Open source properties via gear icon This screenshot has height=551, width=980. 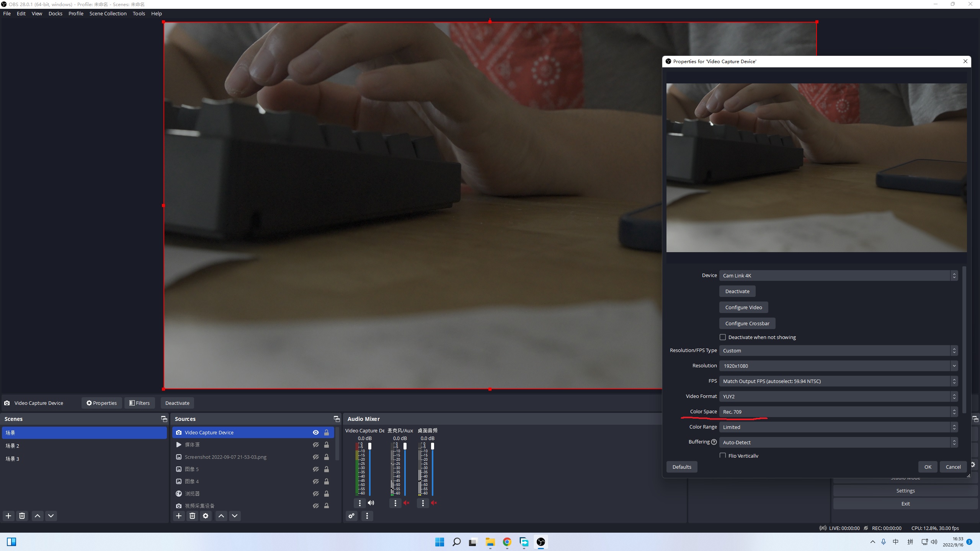tap(206, 516)
